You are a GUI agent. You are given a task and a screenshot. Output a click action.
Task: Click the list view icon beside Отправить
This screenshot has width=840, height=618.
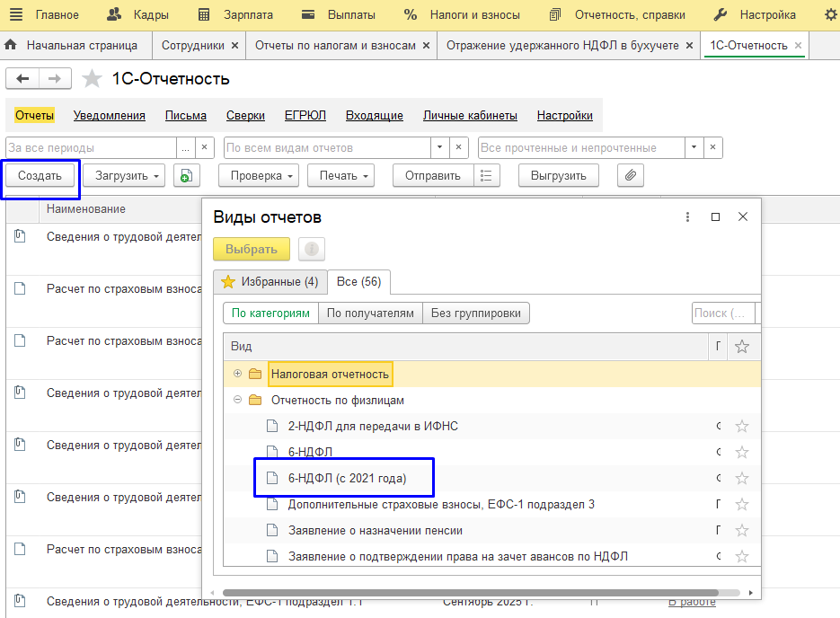pos(486,176)
